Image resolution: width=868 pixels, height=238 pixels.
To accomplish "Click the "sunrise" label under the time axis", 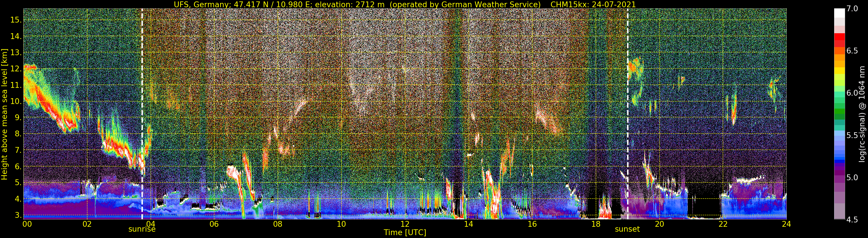I will pyautogui.click(x=142, y=229).
